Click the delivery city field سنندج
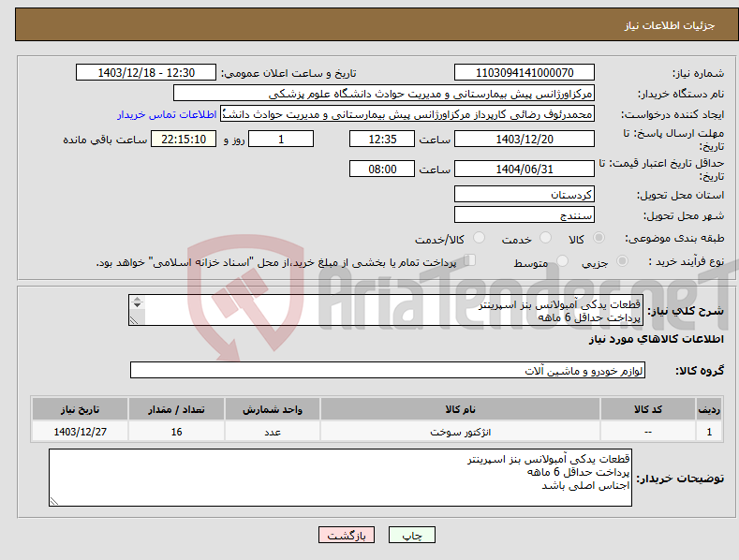Image resolution: width=739 pixels, height=560 pixels. coord(525,215)
